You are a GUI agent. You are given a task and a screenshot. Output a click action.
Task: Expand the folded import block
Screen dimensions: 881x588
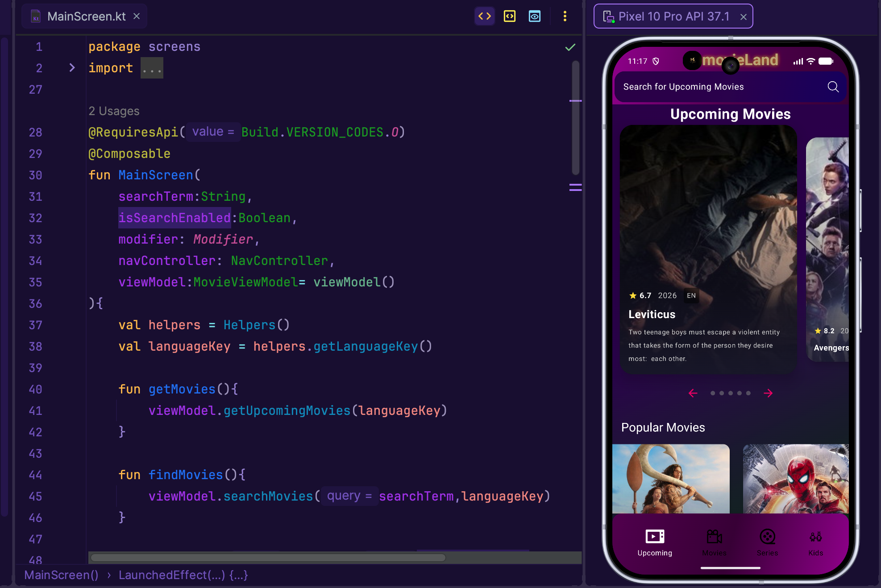click(72, 68)
